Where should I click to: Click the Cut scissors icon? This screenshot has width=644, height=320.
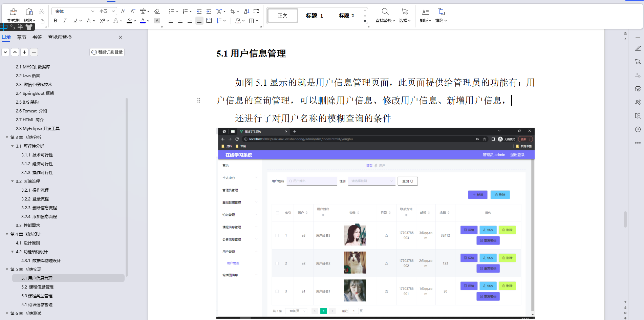[x=42, y=11]
